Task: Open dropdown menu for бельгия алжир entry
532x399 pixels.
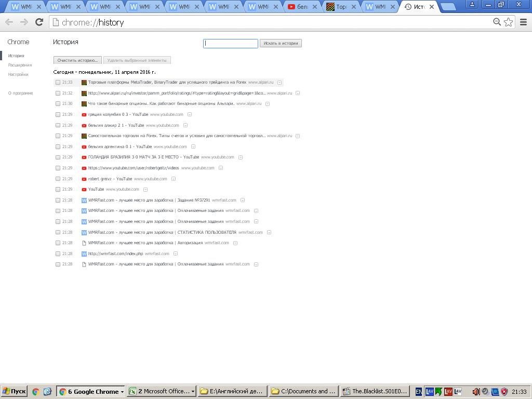Action: pyautogui.click(x=185, y=125)
